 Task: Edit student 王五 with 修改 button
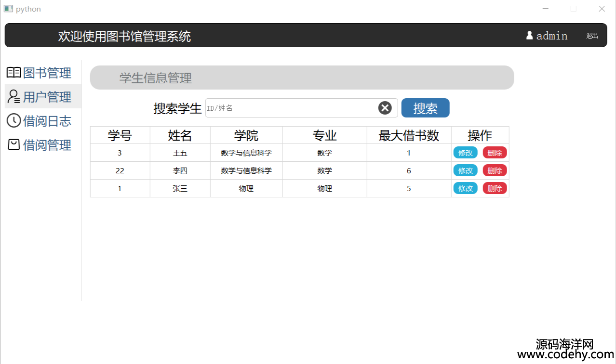(x=465, y=153)
